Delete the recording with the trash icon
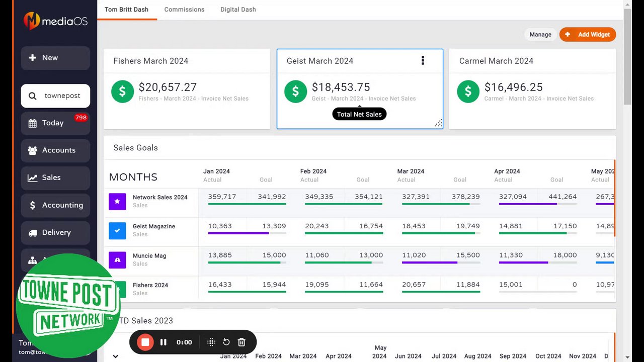This screenshot has height=362, width=644. (x=242, y=342)
